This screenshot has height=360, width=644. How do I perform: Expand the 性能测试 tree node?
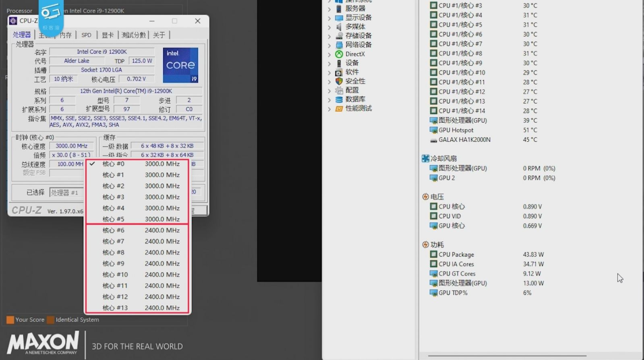pyautogui.click(x=329, y=109)
